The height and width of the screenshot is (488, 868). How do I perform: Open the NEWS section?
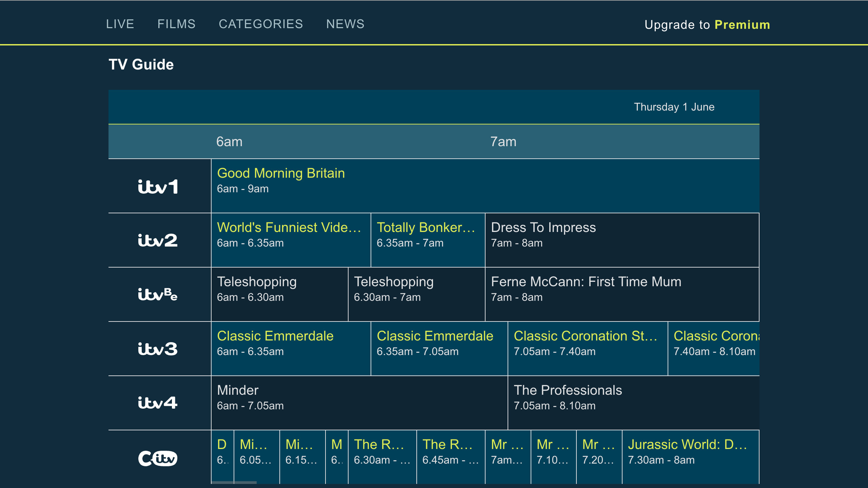(345, 24)
